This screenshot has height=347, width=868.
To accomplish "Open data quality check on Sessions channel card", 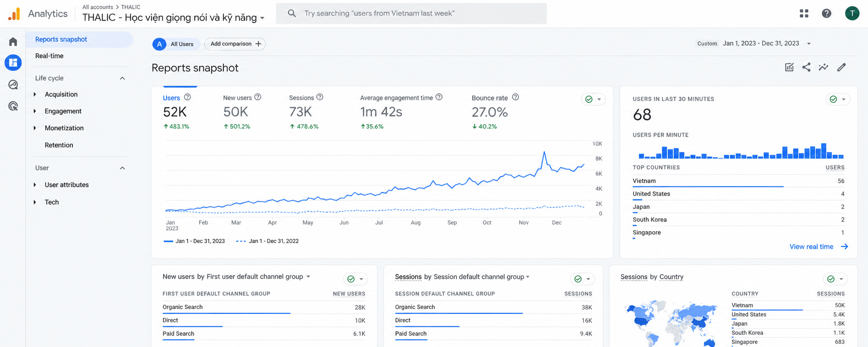I will tap(582, 279).
